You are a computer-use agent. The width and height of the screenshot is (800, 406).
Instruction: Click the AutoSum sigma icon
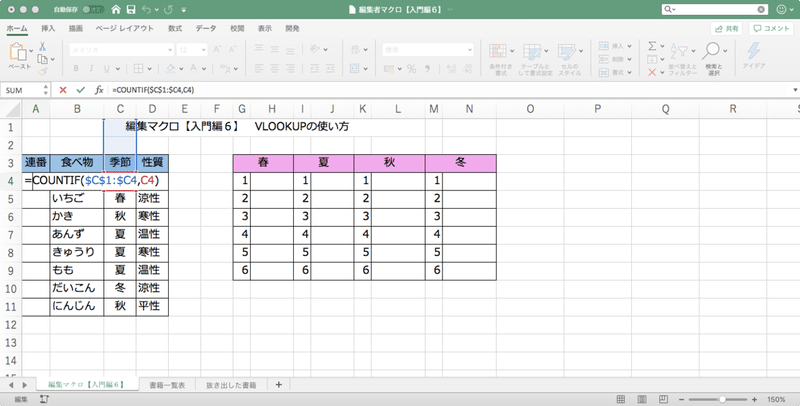click(653, 46)
